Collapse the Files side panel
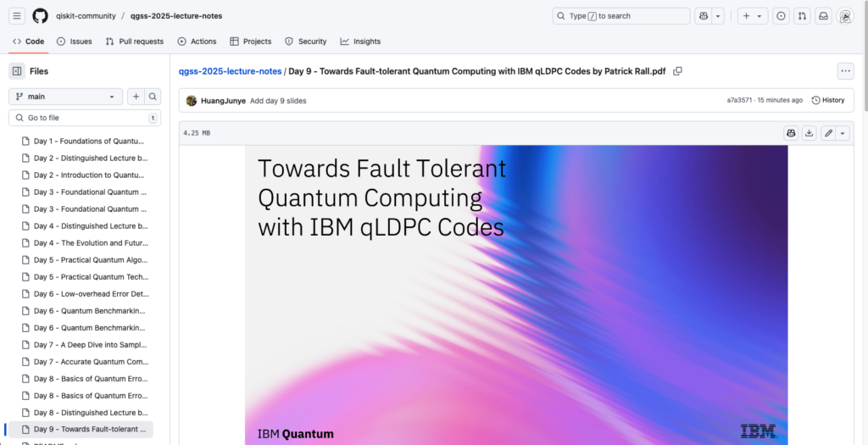This screenshot has height=445, width=868. [17, 71]
